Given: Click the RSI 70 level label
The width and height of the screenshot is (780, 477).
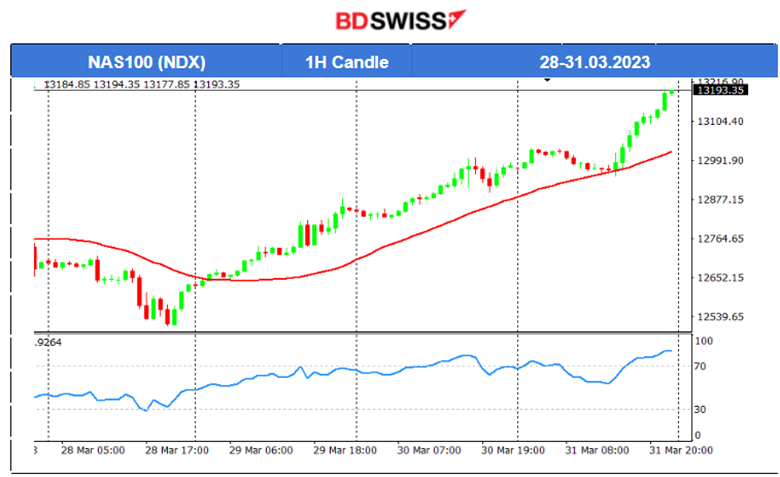Looking at the screenshot, I should pos(700,367).
